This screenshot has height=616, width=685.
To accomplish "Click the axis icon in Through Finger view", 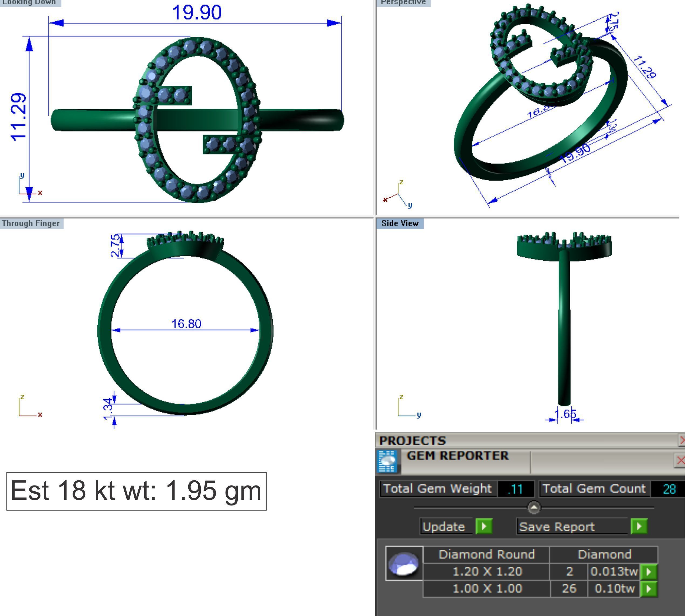I will pos(30,406).
